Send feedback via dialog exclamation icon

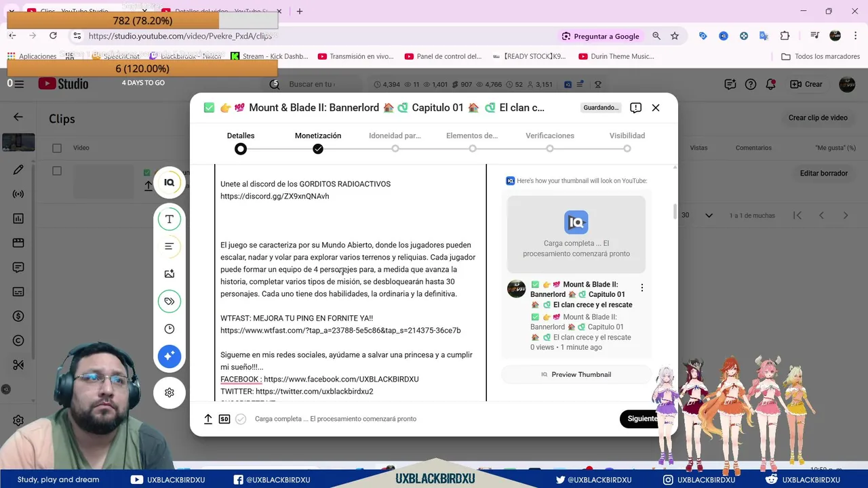[x=635, y=108]
